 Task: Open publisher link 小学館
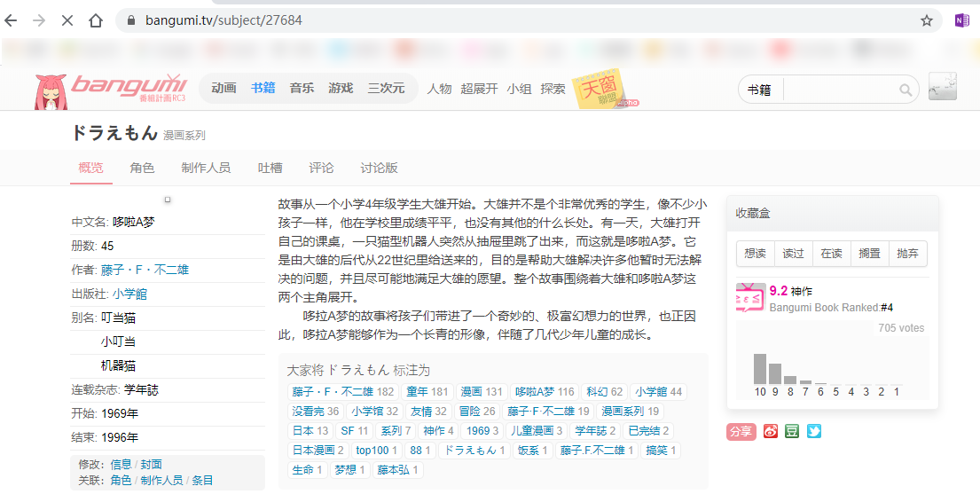(x=130, y=294)
